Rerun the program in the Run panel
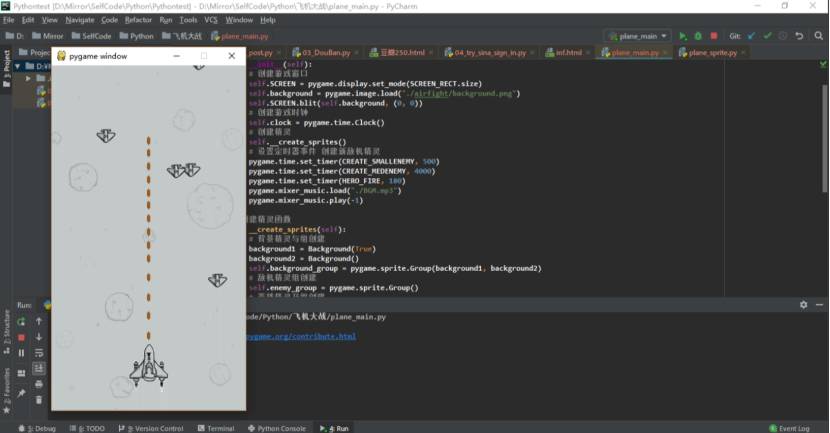Screen dimensions: 830x433 click(x=21, y=321)
